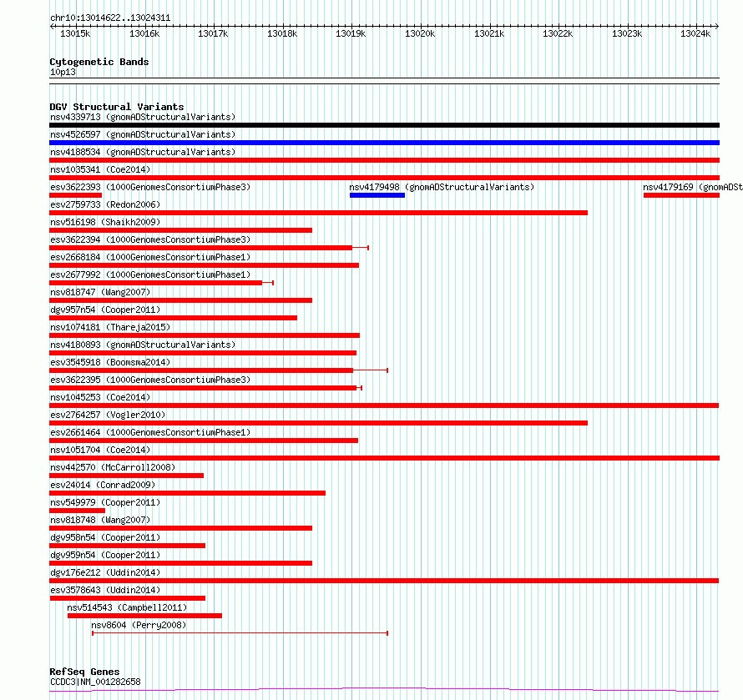Click esv2668184 (1000GenomesConsortiumPhase1) label

[x=150, y=257]
